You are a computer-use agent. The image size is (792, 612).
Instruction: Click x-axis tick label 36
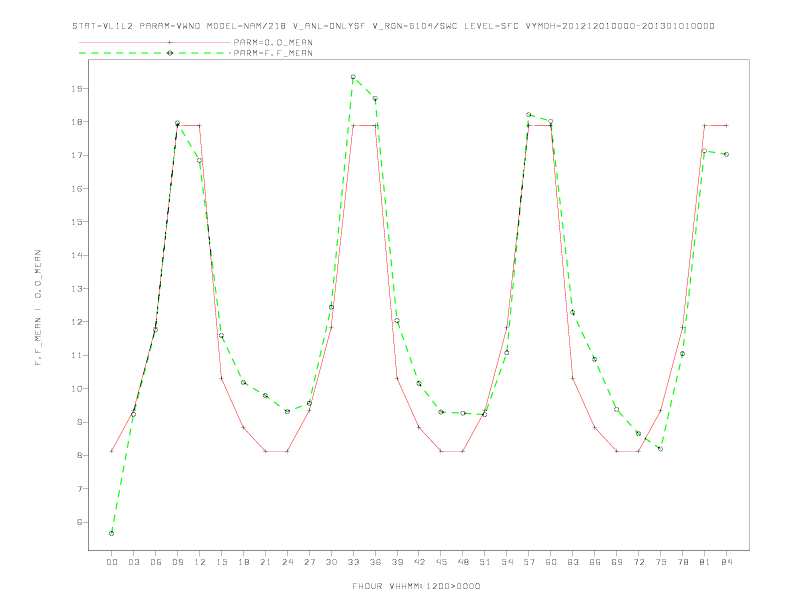[375, 562]
